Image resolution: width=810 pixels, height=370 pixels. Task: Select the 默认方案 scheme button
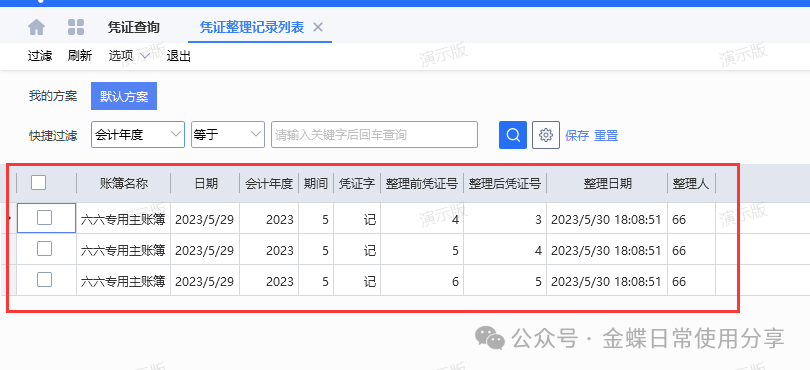pyautogui.click(x=124, y=96)
